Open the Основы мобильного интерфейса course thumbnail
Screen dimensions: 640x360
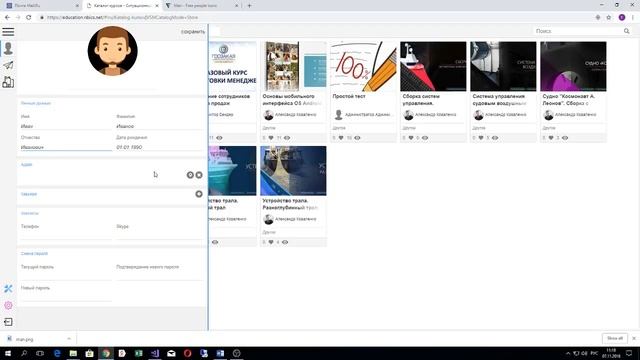coord(293,66)
